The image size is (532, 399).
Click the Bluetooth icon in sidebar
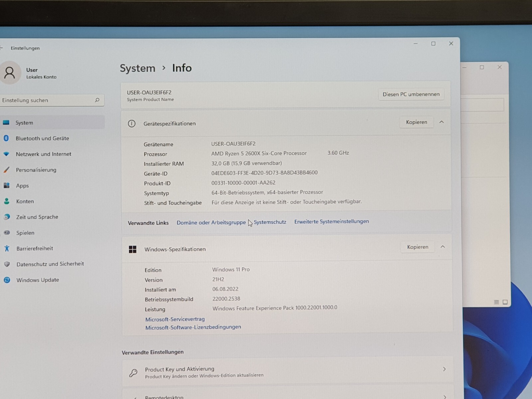[x=6, y=138]
